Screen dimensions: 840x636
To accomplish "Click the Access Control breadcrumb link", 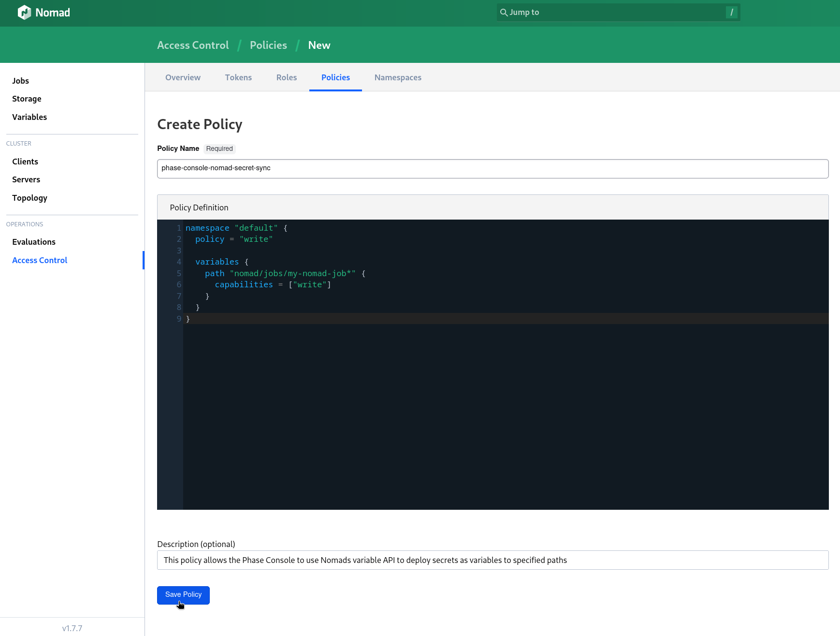I will coord(192,45).
